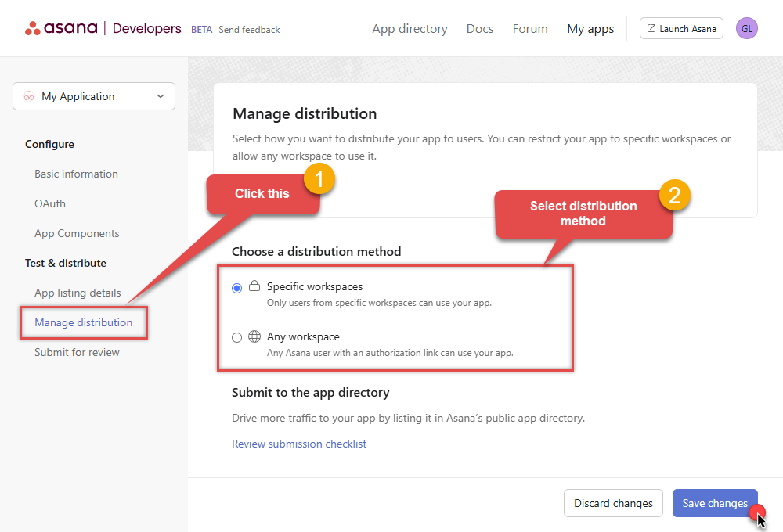
Task: Click the lock icon beside Specific workspaces
Action: pos(254,286)
